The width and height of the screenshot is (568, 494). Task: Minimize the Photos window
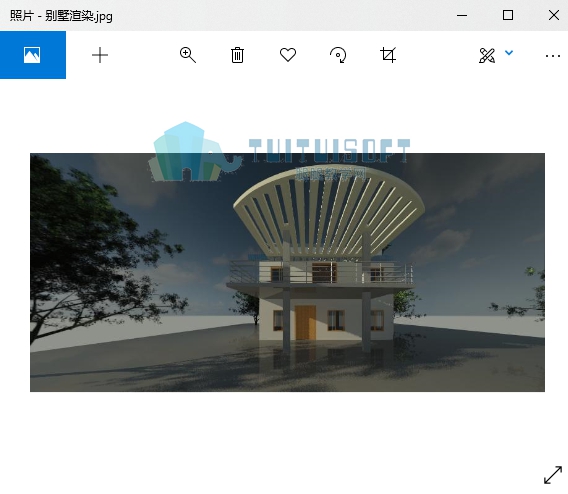(462, 15)
